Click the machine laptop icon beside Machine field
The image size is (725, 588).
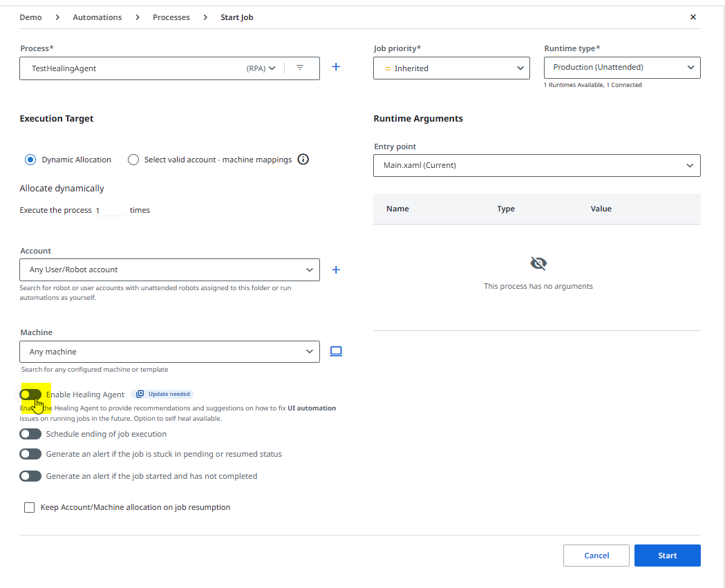click(336, 351)
